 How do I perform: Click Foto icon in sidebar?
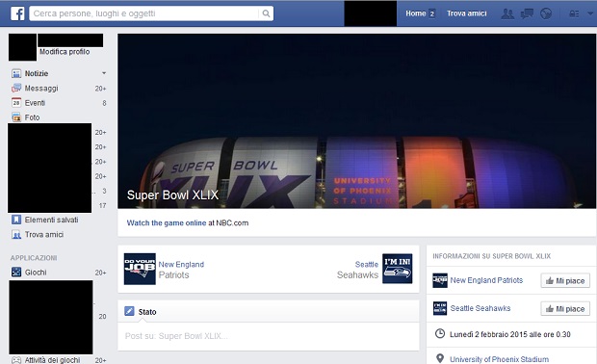pyautogui.click(x=16, y=117)
